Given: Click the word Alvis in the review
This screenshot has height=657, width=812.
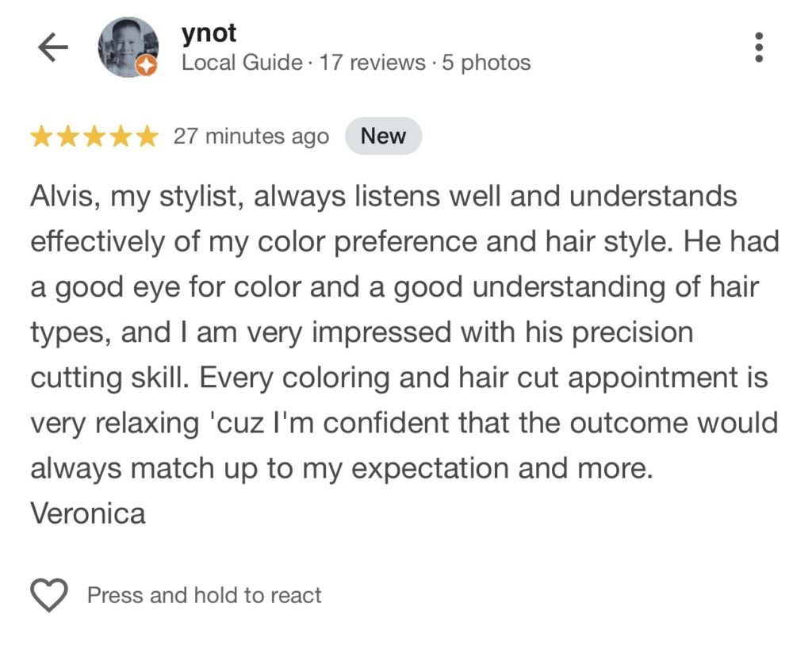Looking at the screenshot, I should point(63,196).
